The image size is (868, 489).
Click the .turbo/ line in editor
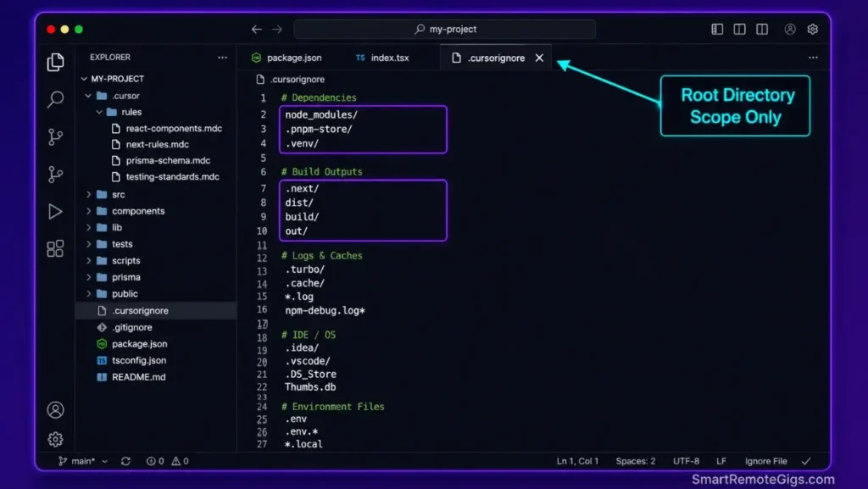coord(305,270)
